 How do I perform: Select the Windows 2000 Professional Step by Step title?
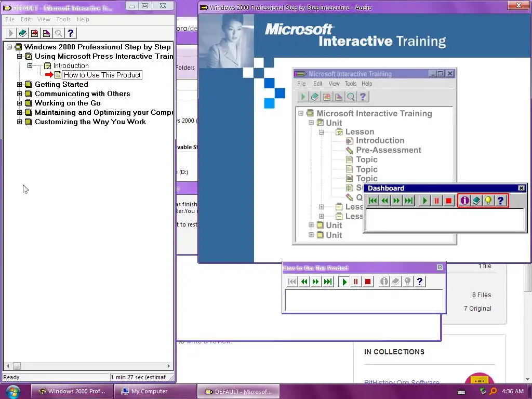97,47
